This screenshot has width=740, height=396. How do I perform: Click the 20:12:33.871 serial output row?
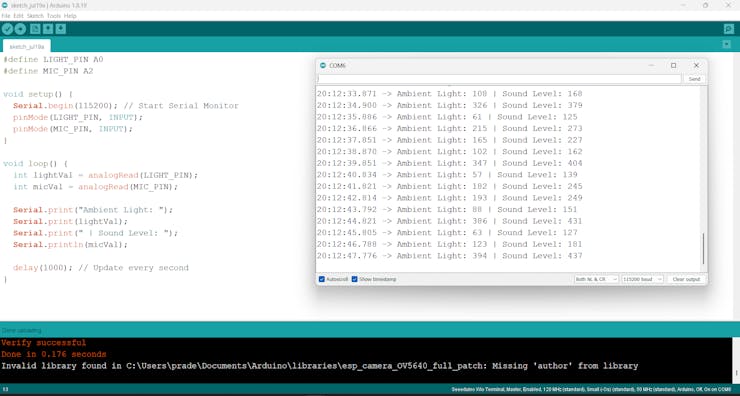449,94
